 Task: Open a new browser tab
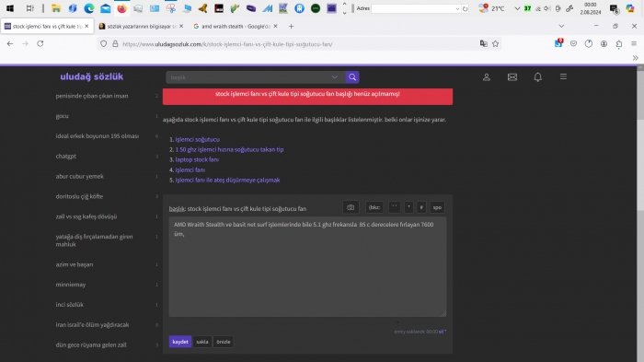292,27
